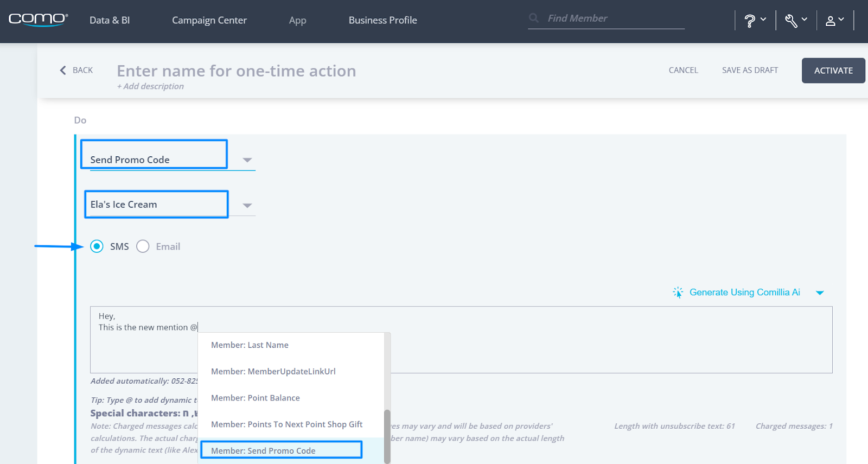Click the Comillia AI sparkle icon
868x464 pixels.
click(678, 293)
